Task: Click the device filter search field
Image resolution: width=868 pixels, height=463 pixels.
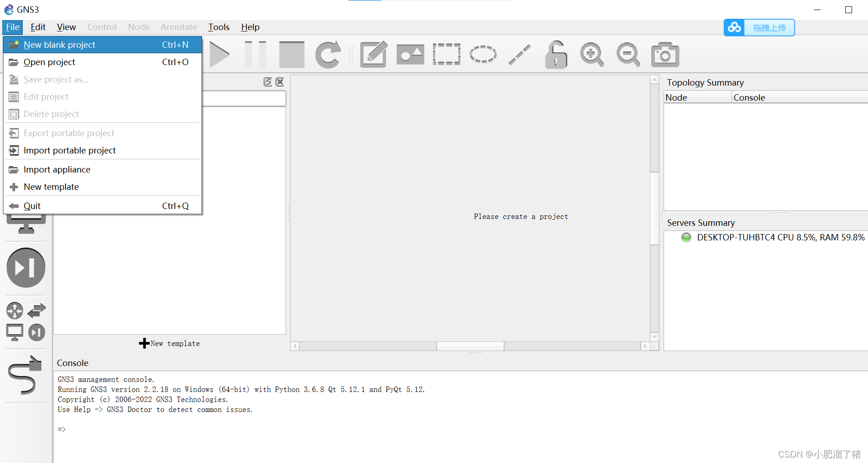Action: click(244, 98)
